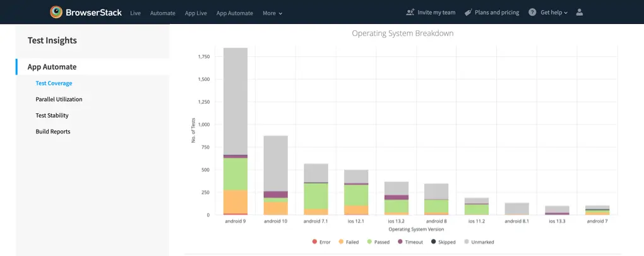Click the green Passed legend dot

[369, 242]
